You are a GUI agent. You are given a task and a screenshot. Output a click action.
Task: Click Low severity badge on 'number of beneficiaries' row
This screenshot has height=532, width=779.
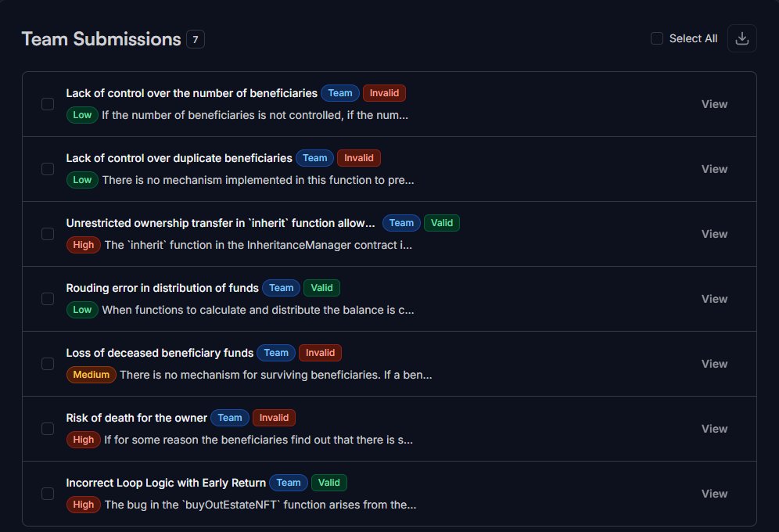coord(82,115)
